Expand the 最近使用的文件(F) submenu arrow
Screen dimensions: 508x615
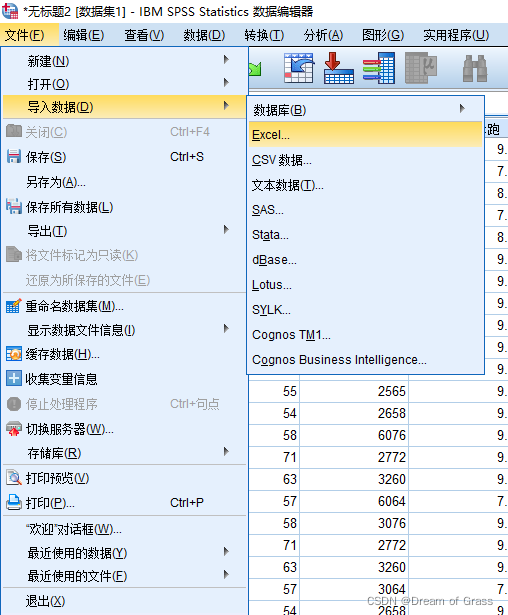pos(226,575)
